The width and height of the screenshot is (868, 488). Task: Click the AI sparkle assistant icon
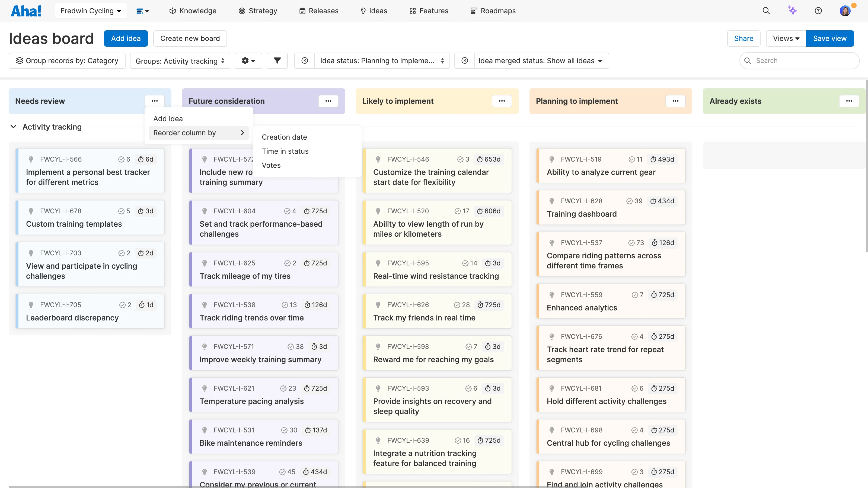pyautogui.click(x=792, y=11)
